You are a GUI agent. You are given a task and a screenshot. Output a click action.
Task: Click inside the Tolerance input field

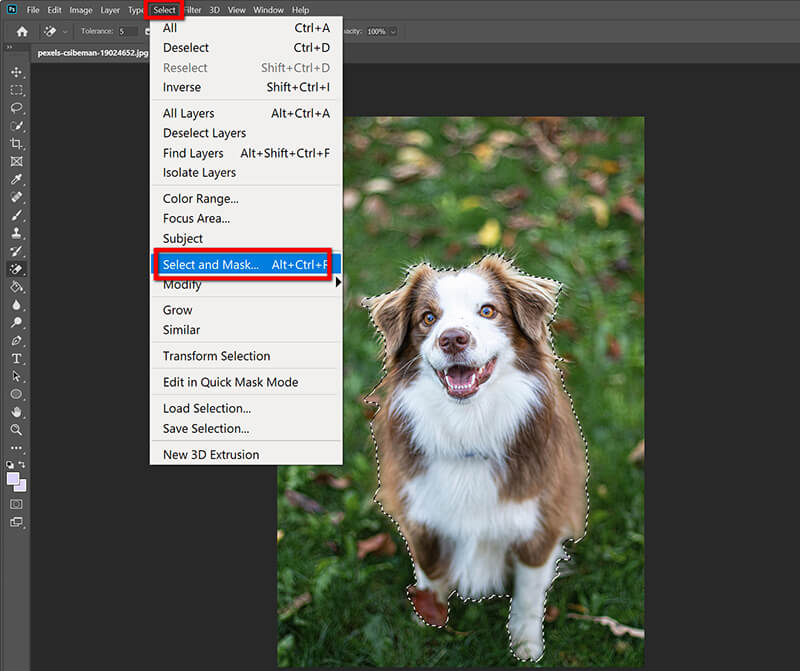pos(130,31)
